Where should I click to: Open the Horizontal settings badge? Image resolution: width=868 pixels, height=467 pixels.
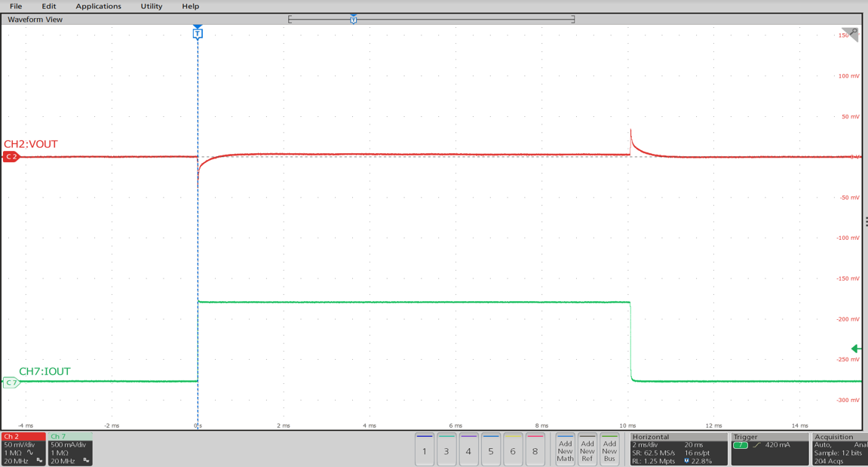coord(679,449)
